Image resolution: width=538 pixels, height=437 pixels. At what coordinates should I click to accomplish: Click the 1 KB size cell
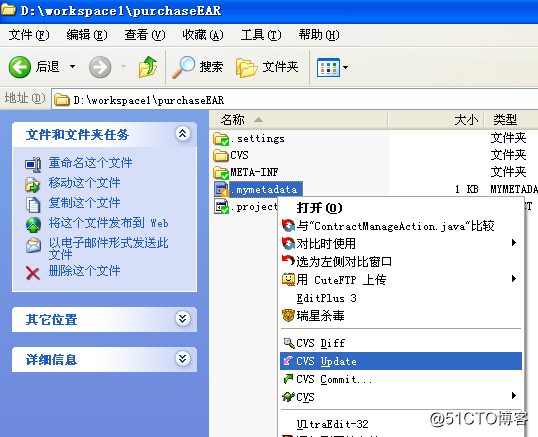pos(467,189)
